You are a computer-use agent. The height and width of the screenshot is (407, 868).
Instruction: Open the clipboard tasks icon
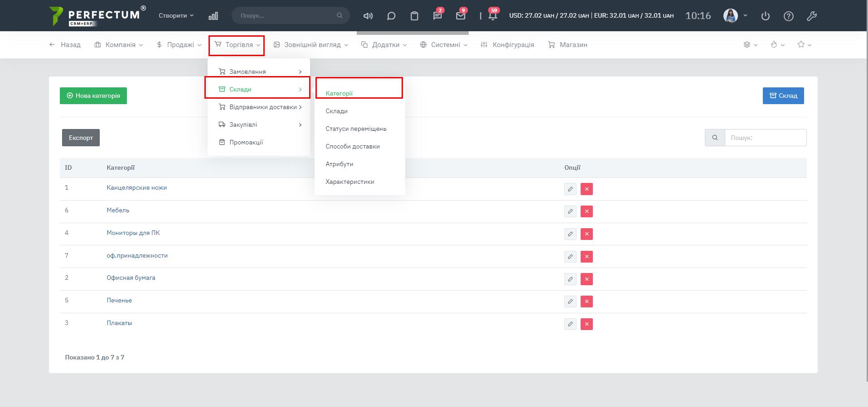click(x=414, y=16)
